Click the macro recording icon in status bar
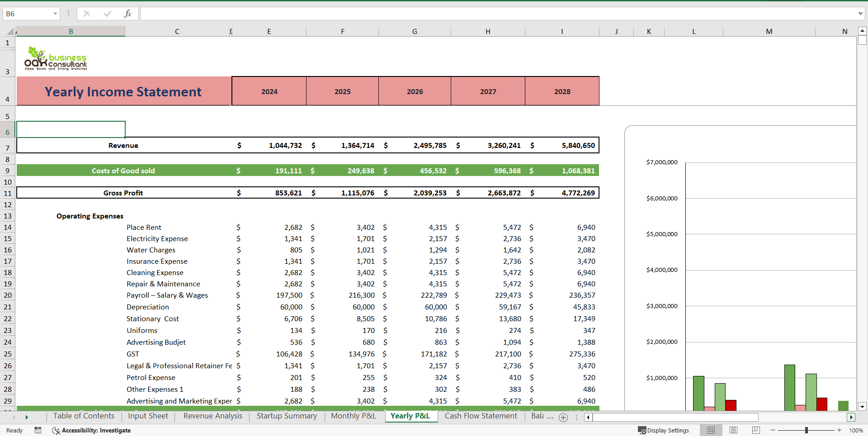Screen dimensions: 868x437 coord(38,430)
